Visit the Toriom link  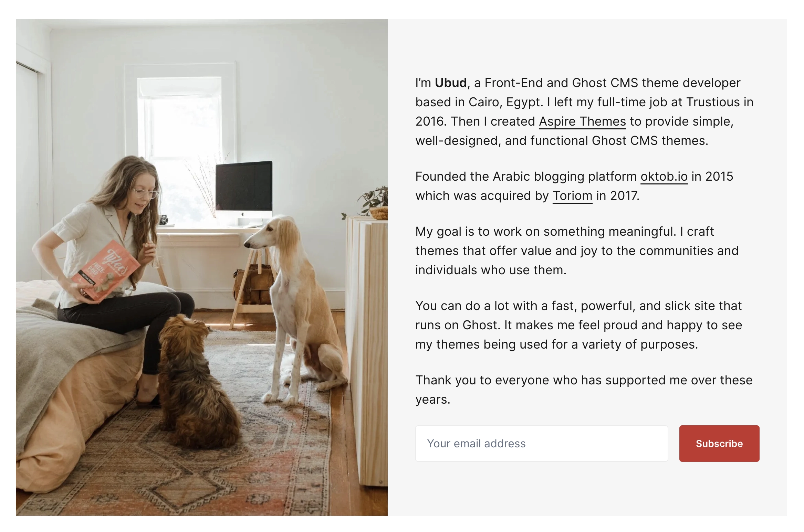[x=572, y=196]
